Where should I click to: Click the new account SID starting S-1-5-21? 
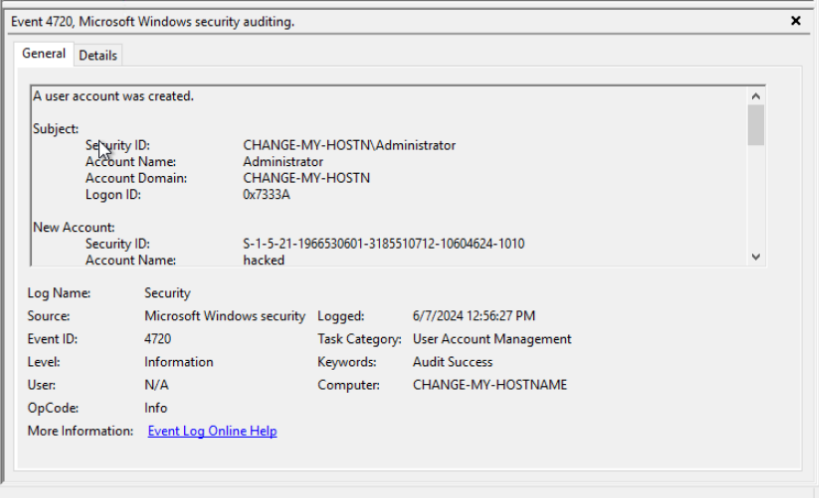coord(383,244)
